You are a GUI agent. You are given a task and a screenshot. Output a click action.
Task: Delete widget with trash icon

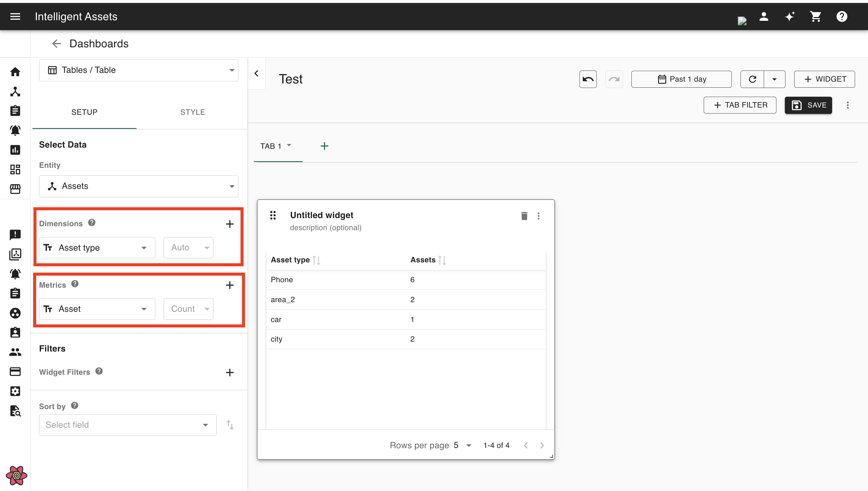tap(524, 216)
